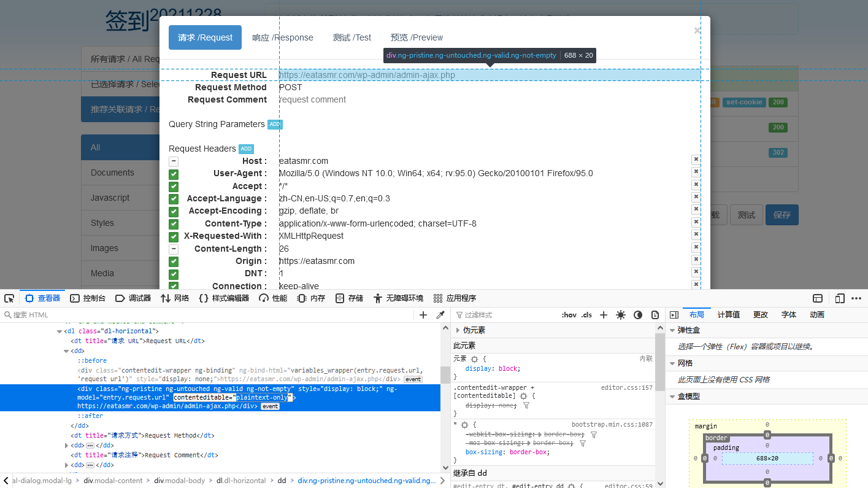Select the element picker tool in DevTools
This screenshot has height=488, width=868.
9,298
